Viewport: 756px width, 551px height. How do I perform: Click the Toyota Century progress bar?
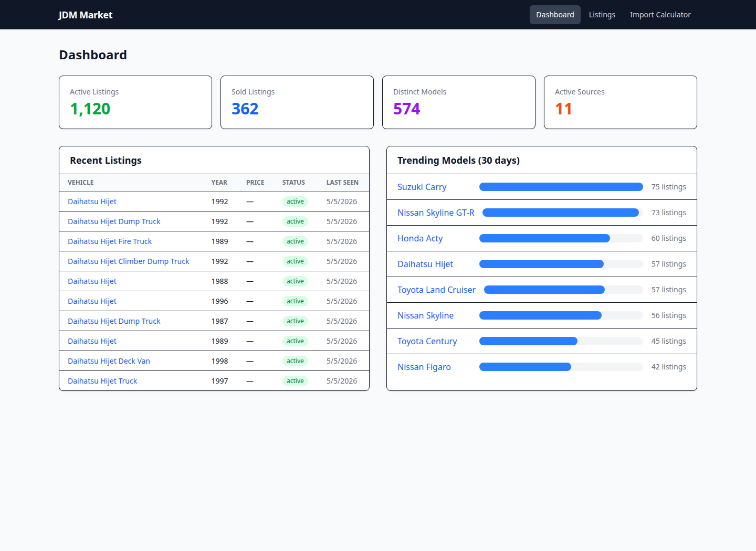coord(561,341)
